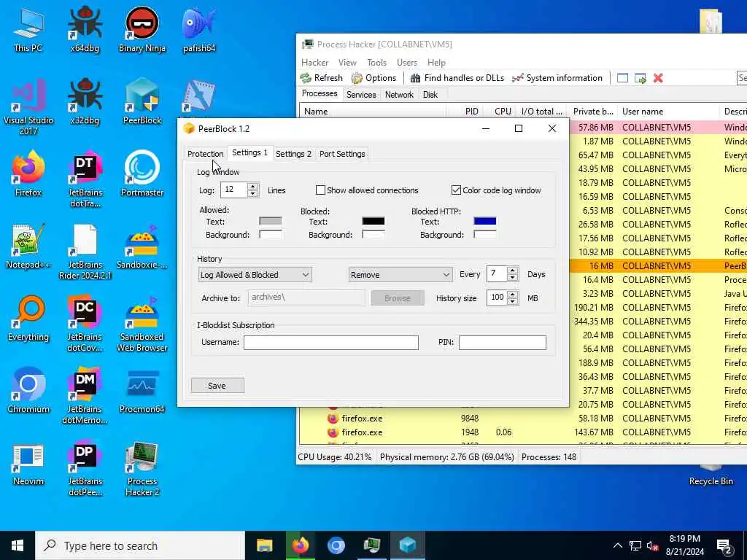Switch to Settings 2 tab
The height and width of the screenshot is (560, 747).
point(293,154)
